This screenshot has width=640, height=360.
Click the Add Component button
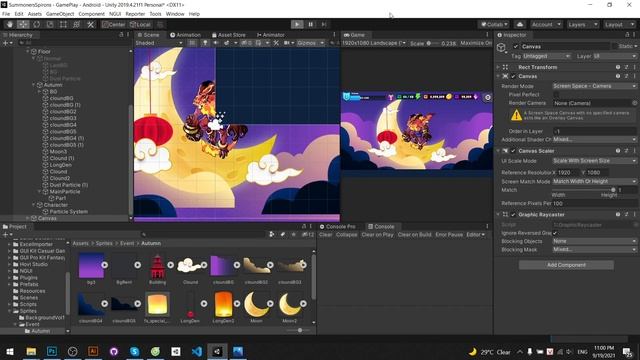pos(566,265)
